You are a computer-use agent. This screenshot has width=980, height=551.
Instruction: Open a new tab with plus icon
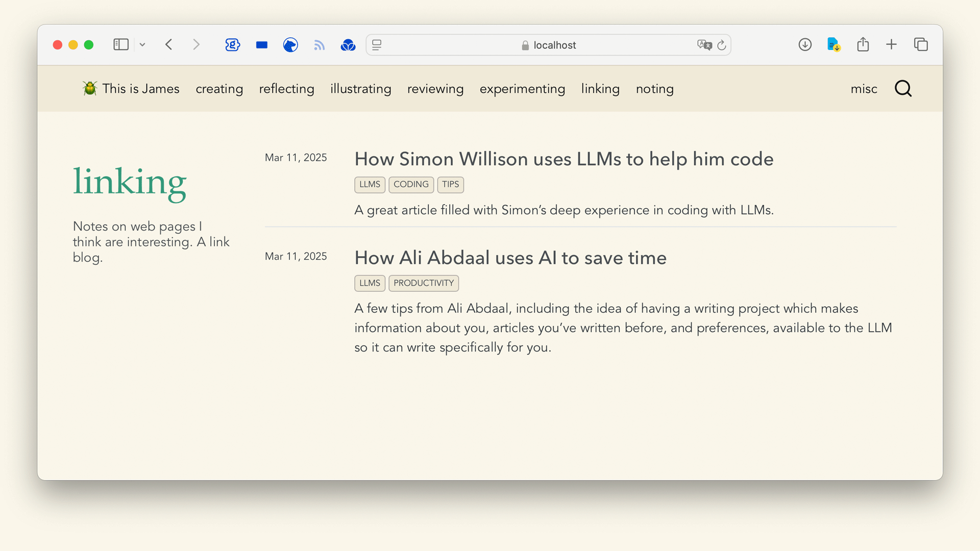891,44
